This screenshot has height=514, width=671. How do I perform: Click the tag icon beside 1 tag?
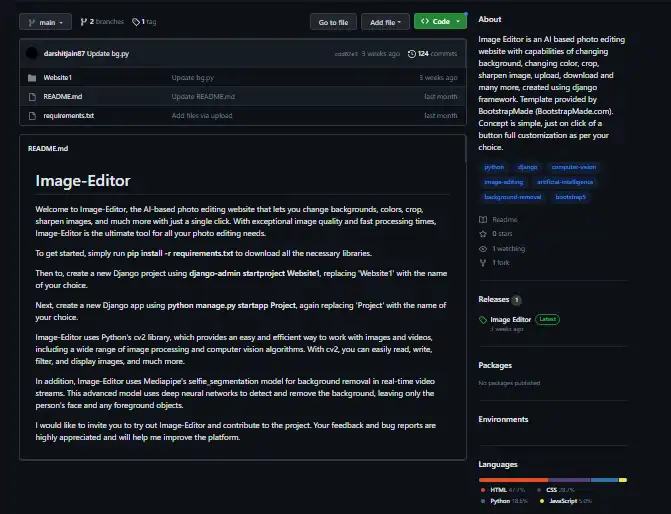(136, 22)
